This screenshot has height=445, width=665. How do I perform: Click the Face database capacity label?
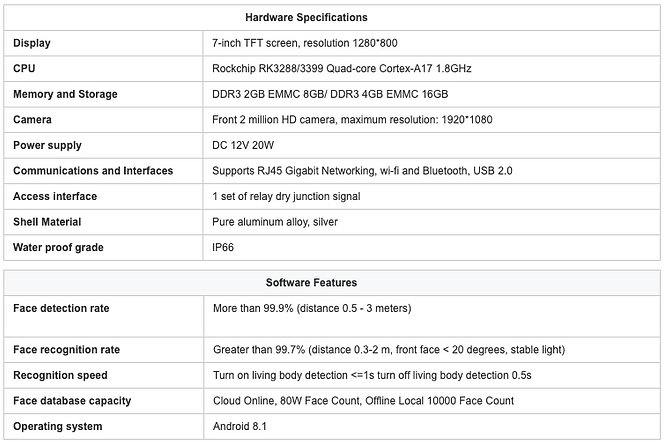coord(72,401)
